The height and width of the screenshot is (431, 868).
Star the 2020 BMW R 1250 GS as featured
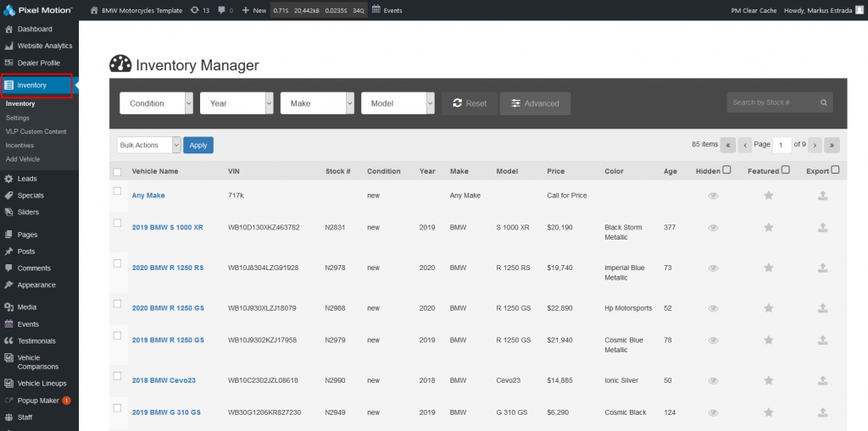point(768,308)
